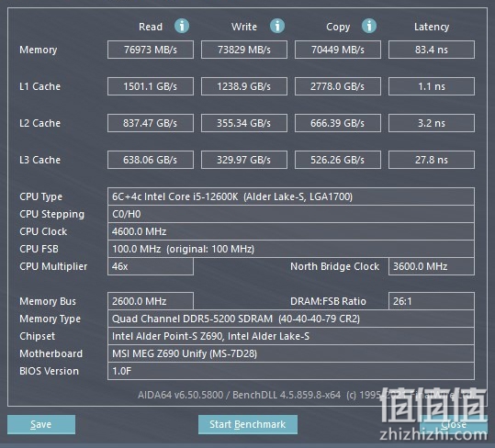The width and height of the screenshot is (495, 448).
Task: Click the info icon next to Read
Action: point(182,26)
